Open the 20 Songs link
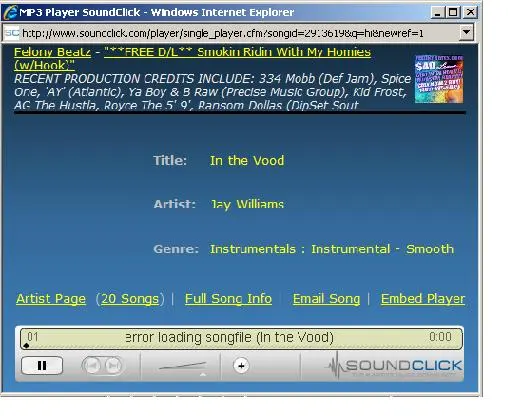The width and height of the screenshot is (508, 417). (130, 299)
